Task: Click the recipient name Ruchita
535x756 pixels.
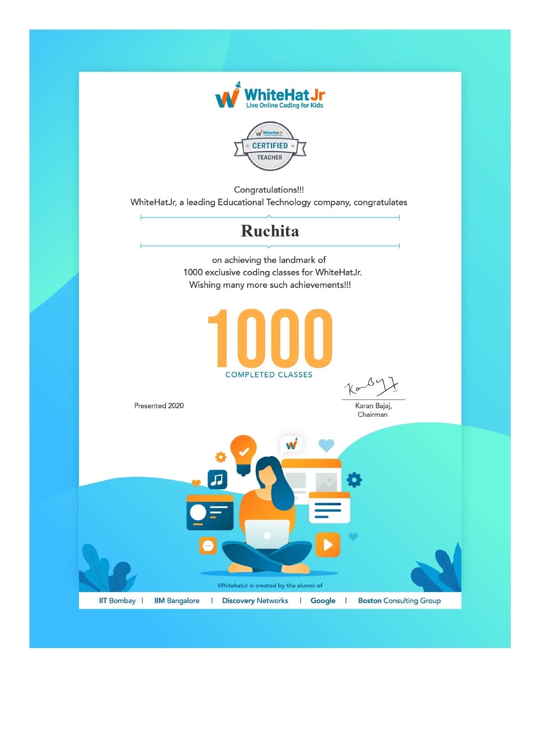Action: coord(270,231)
